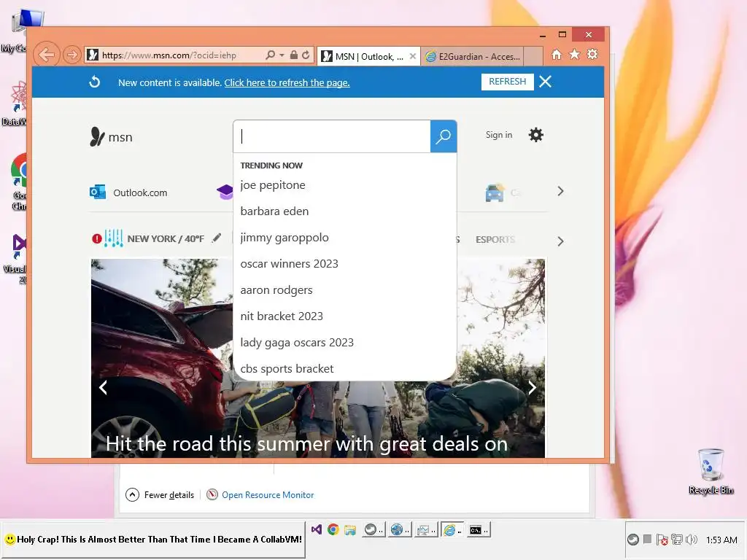Screen dimensions: 747x560
Task: Select 'jimmy garoppolo' trending suggestion
Action: 345,237
